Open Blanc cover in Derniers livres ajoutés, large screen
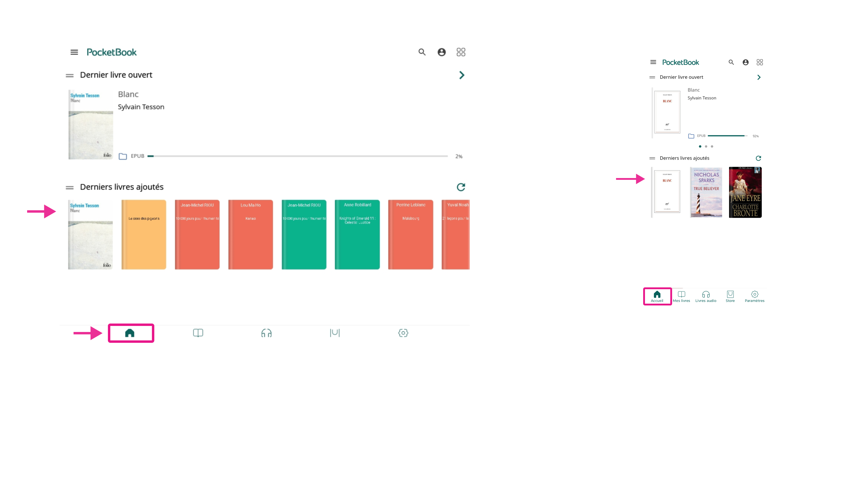This screenshot has width=868, height=488. tap(90, 234)
